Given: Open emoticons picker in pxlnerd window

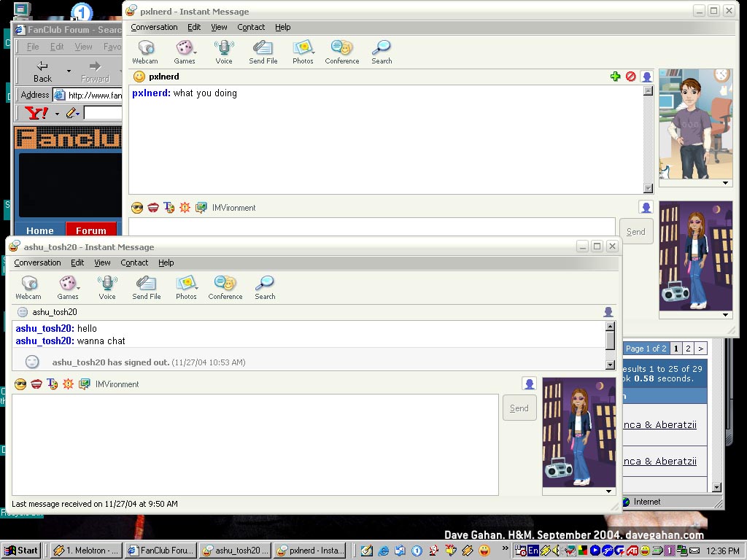Looking at the screenshot, I should [137, 208].
